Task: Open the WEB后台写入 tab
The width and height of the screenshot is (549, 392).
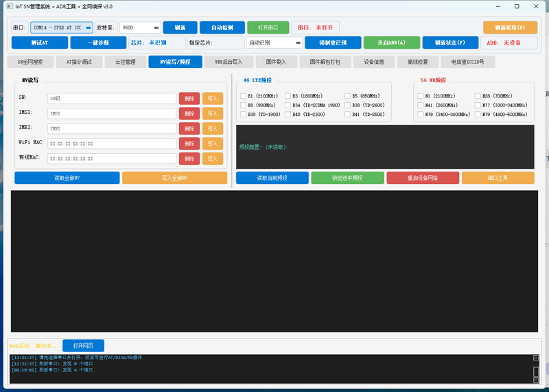Action: point(229,62)
